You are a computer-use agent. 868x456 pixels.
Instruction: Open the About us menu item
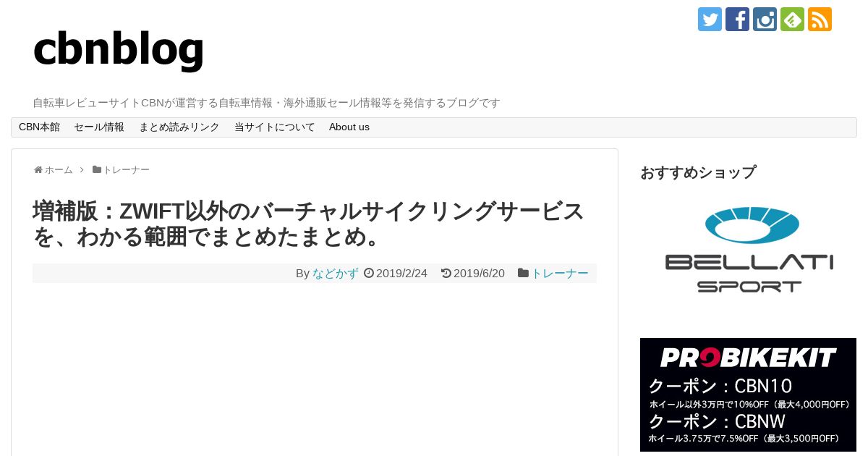click(x=349, y=127)
